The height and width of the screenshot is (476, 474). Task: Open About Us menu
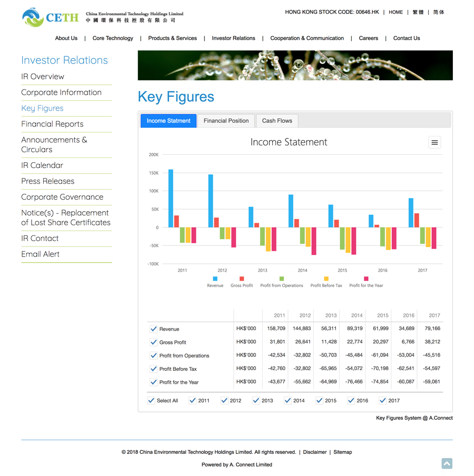click(66, 38)
